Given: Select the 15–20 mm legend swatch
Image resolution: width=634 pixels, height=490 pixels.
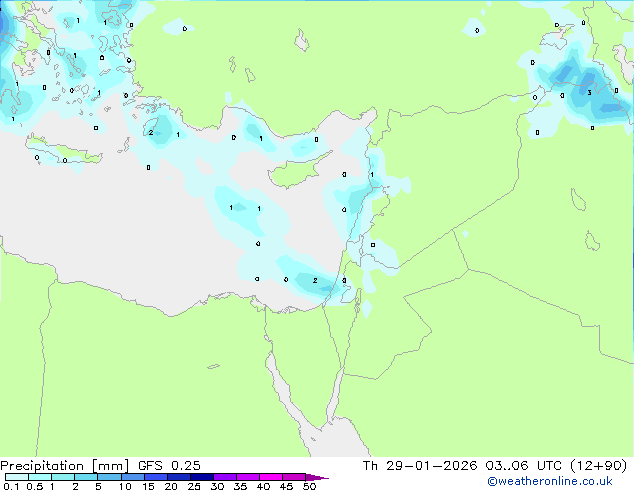Looking at the screenshot, I should tap(156, 477).
